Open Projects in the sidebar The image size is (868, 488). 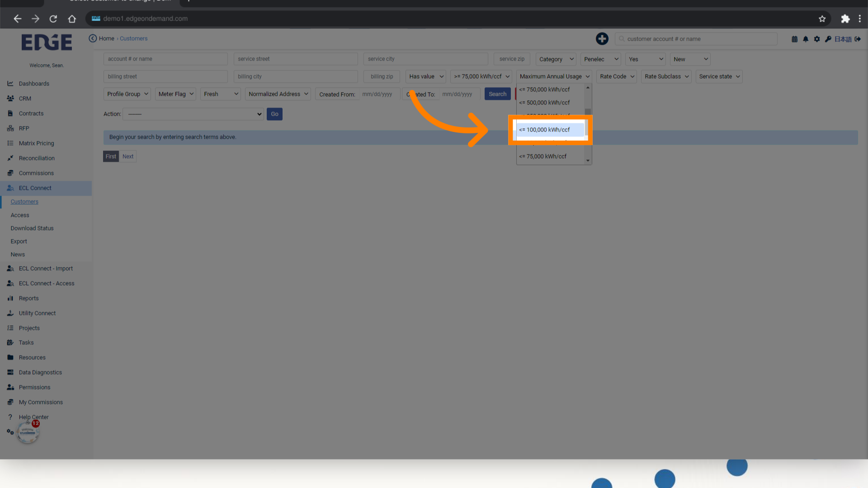pyautogui.click(x=29, y=328)
